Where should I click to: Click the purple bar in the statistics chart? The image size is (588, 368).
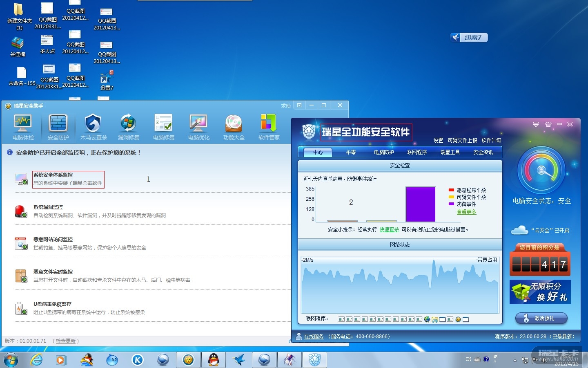(421, 204)
